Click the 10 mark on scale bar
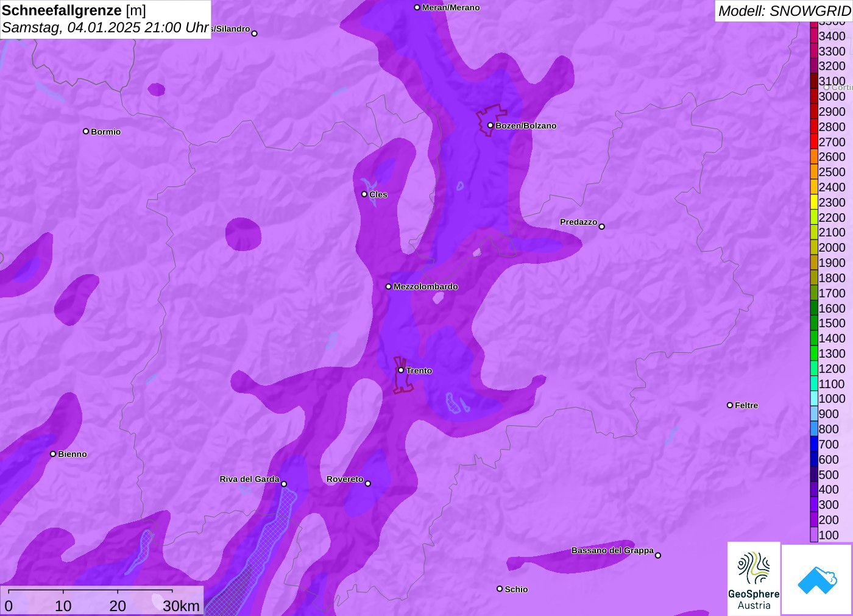Image resolution: width=853 pixels, height=616 pixels. 63,606
